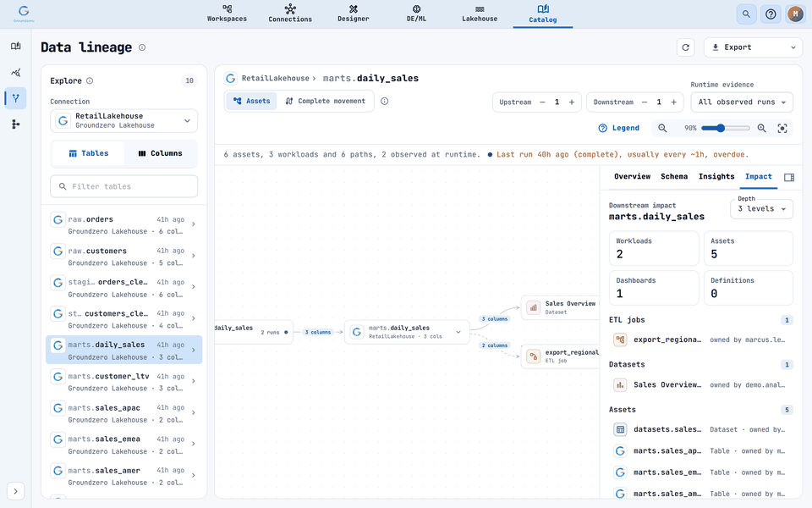Open the Connections section
The height and width of the screenshot is (508, 812).
(290, 14)
